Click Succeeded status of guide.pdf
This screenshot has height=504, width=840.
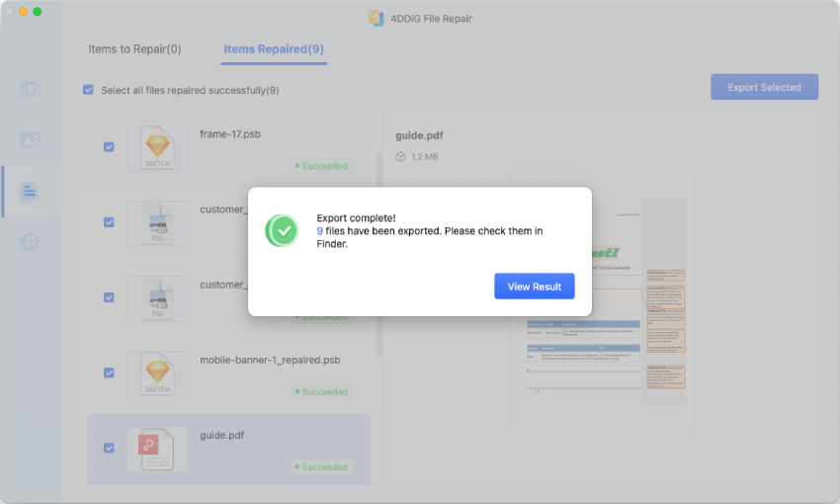click(x=321, y=467)
